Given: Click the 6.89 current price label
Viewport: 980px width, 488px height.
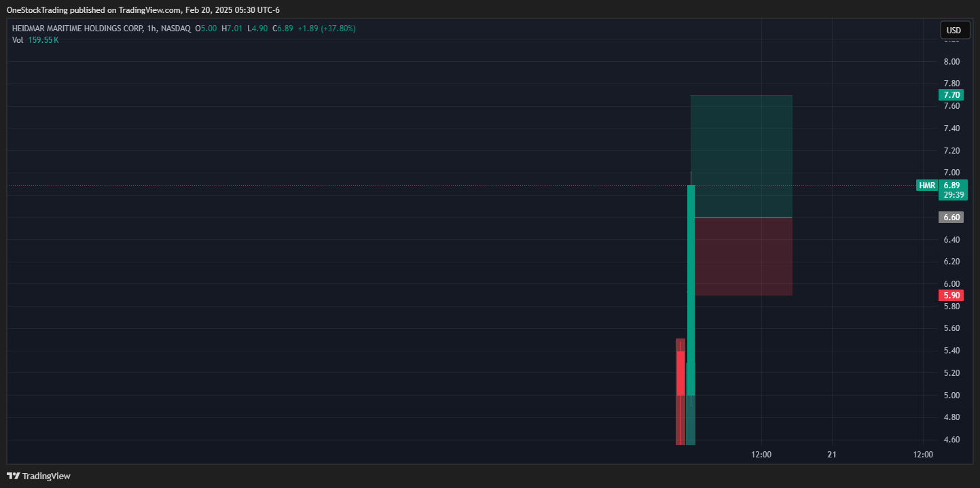Looking at the screenshot, I should pyautogui.click(x=951, y=185).
